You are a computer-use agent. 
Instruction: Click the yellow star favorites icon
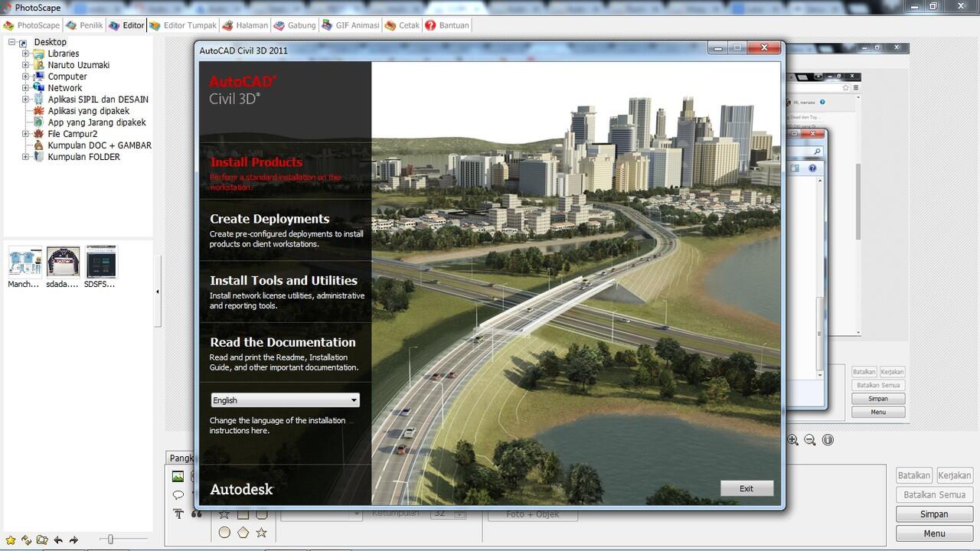[x=11, y=540]
